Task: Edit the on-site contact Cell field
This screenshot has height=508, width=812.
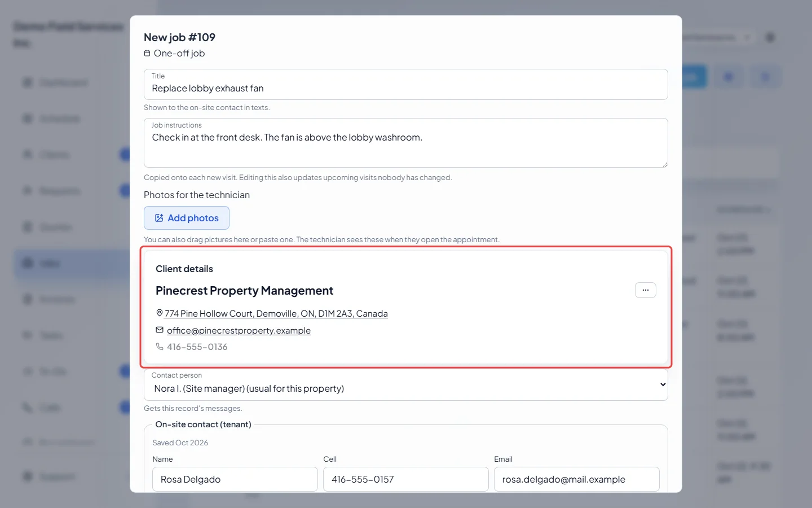Action: point(406,479)
